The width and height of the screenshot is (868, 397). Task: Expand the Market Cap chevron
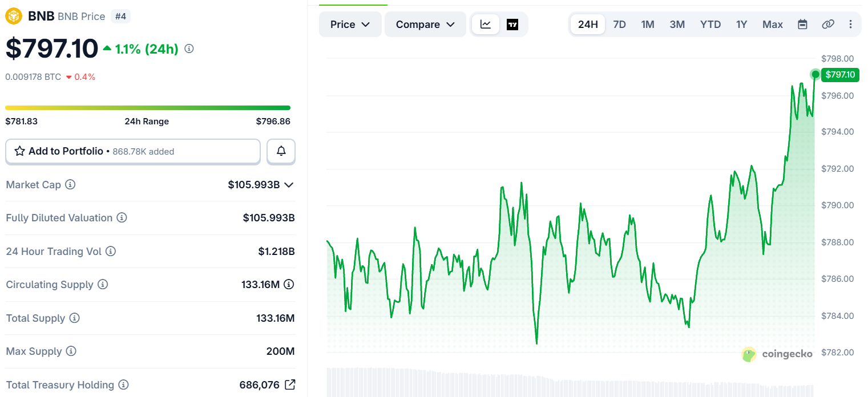289,185
